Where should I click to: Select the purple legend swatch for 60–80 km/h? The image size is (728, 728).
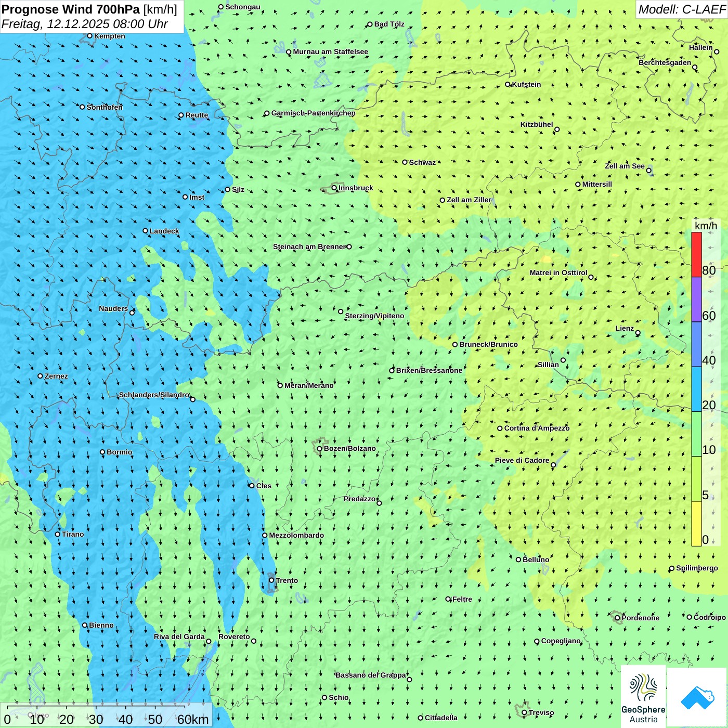point(696,300)
